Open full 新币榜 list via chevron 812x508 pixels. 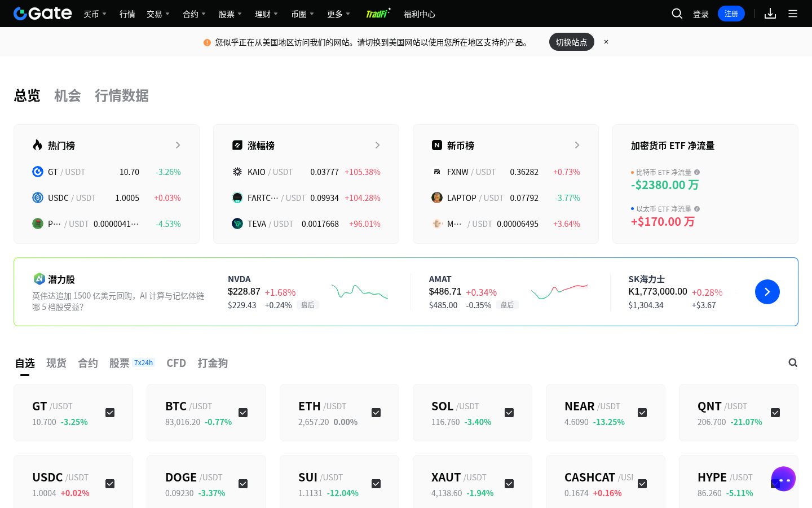point(577,145)
